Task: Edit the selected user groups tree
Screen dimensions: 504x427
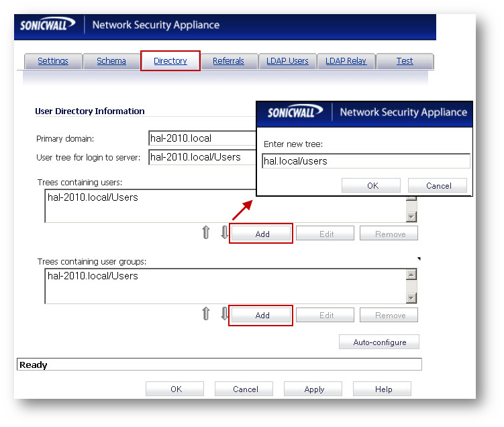Action: pyautogui.click(x=325, y=315)
